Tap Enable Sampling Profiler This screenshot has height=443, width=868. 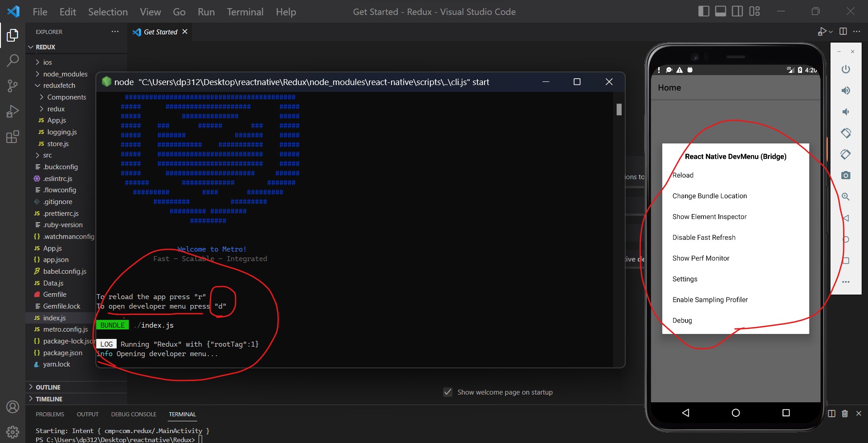(710, 300)
